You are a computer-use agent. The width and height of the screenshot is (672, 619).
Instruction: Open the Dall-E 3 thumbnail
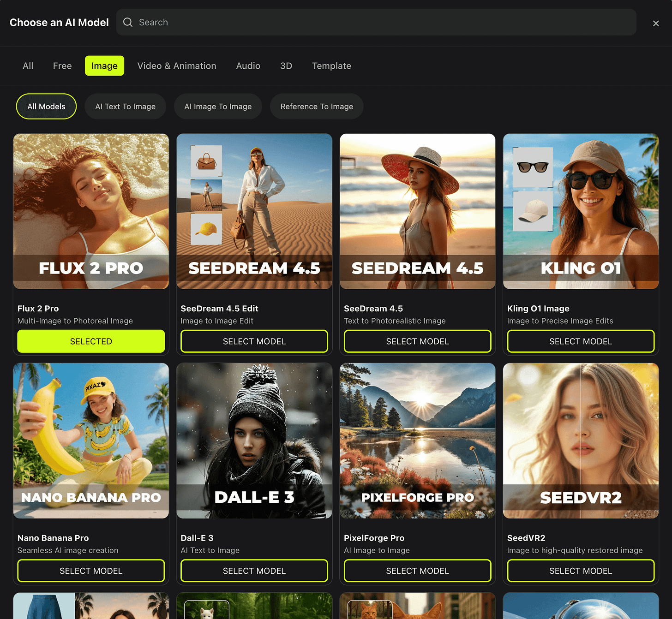coord(254,440)
